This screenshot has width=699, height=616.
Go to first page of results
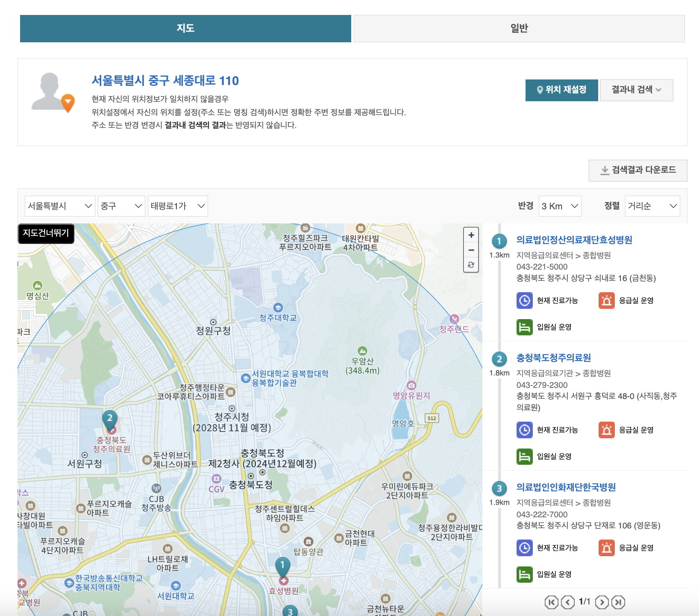coord(552,602)
